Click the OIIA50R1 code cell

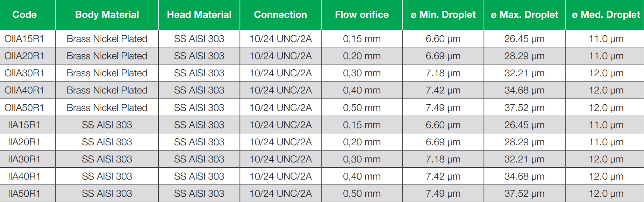pyautogui.click(x=24, y=108)
